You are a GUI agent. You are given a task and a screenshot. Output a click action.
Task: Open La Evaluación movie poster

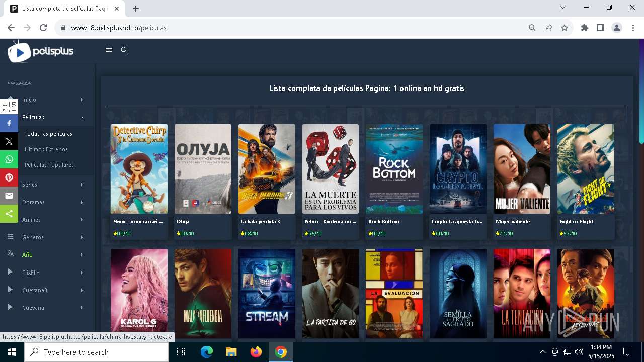point(394,294)
